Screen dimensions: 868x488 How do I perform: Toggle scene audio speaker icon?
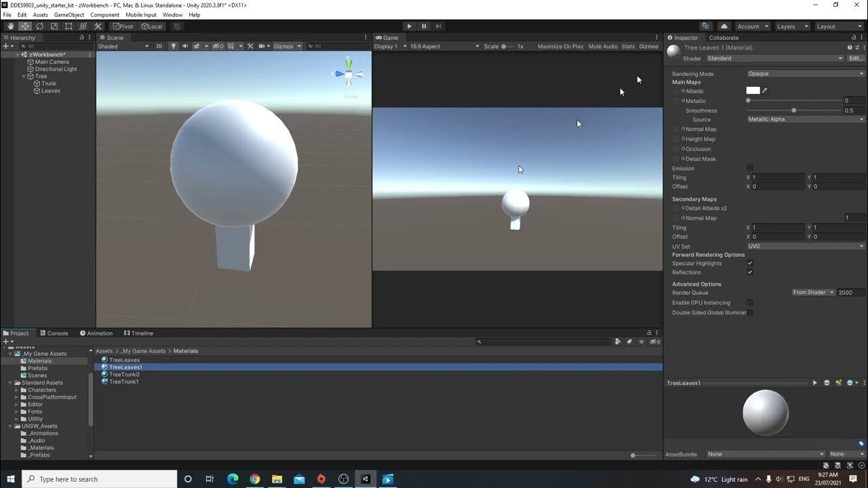(185, 46)
